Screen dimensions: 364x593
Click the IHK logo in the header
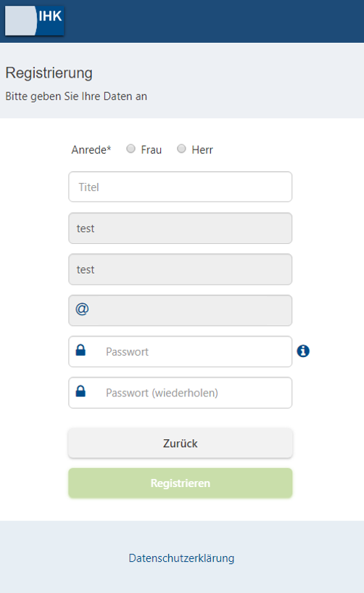point(34,21)
